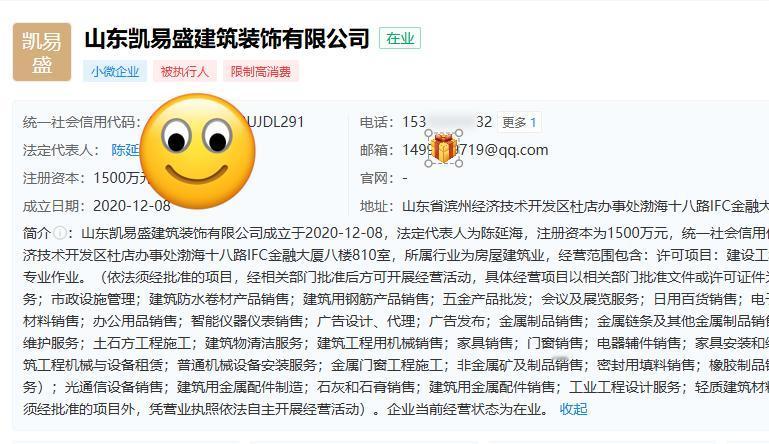Image resolution: width=769 pixels, height=444 pixels.
Task: Click the qq.com email address
Action: point(475,150)
